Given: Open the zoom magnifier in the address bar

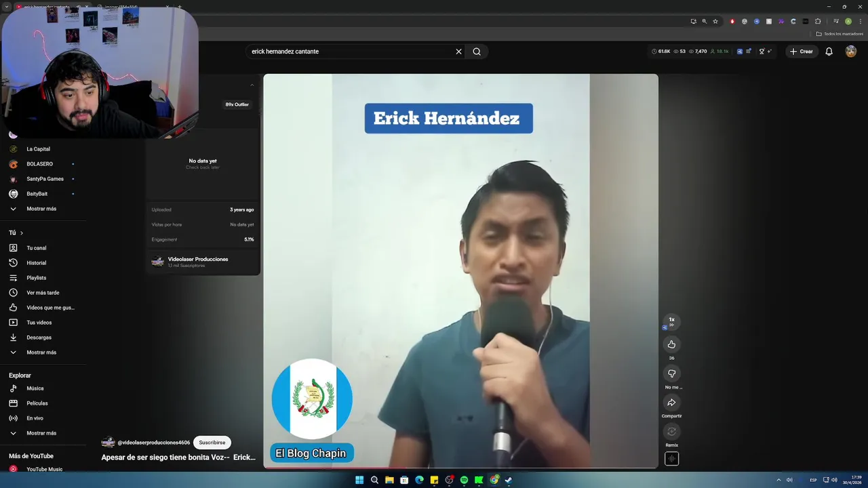Looking at the screenshot, I should 704,22.
